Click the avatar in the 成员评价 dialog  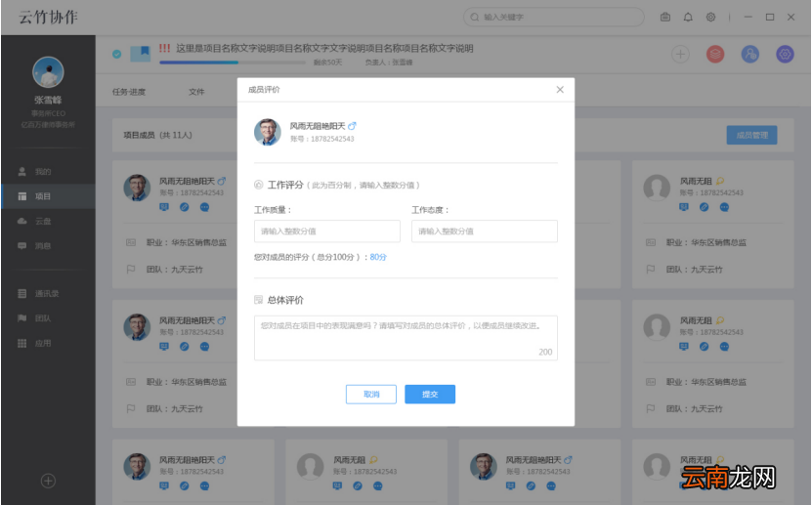[x=267, y=132]
